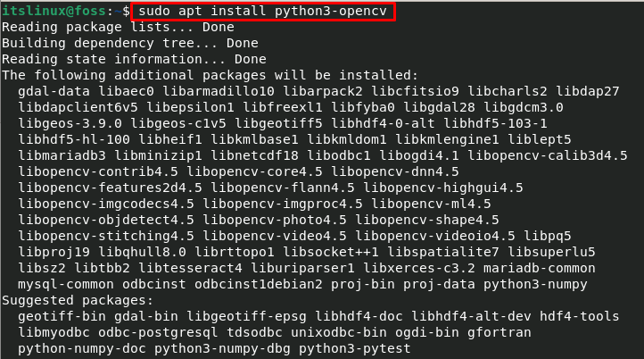The height and width of the screenshot is (359, 644).
Task: Click the gdal-data package name
Action: pos(54,92)
